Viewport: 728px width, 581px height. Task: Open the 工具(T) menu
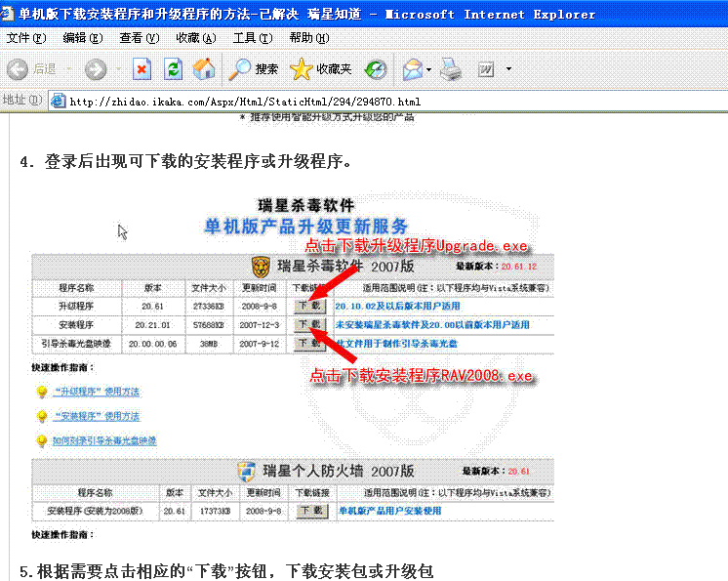point(253,38)
